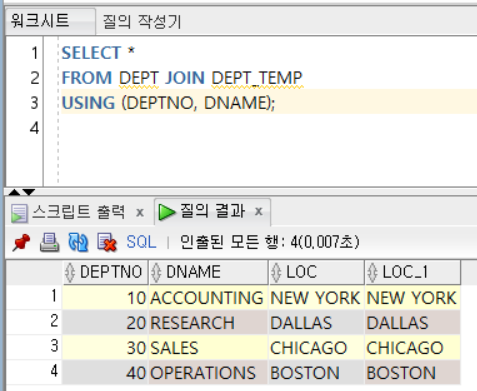Select BOSTON in the LOC column
This screenshot has height=391, width=477.
pyautogui.click(x=316, y=373)
